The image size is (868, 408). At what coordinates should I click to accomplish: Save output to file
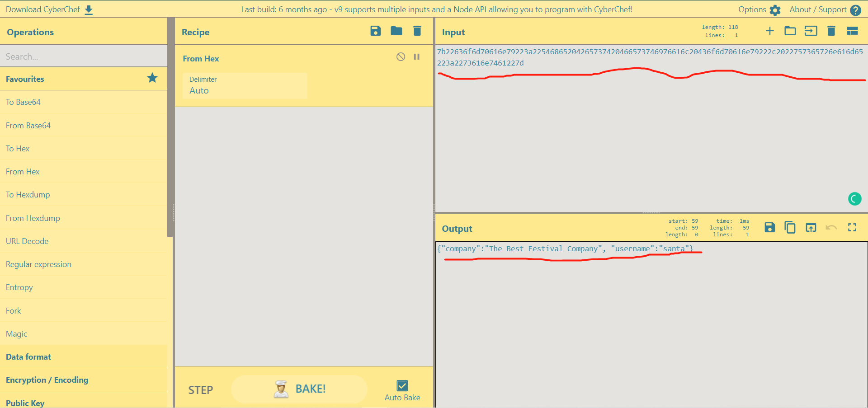769,228
